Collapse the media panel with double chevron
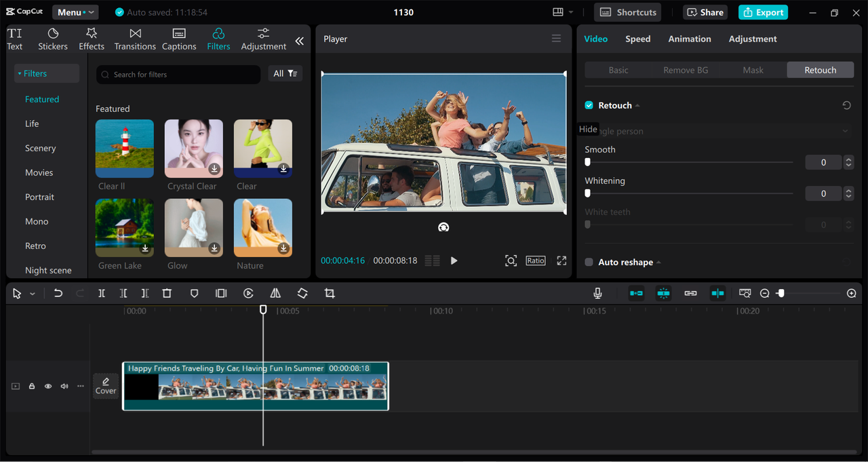This screenshot has height=462, width=868. pos(299,41)
